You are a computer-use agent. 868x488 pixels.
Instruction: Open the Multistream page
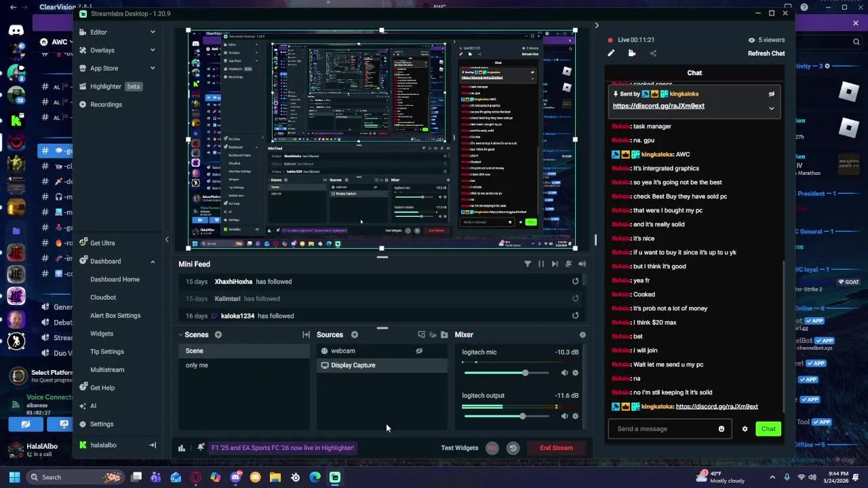click(107, 369)
